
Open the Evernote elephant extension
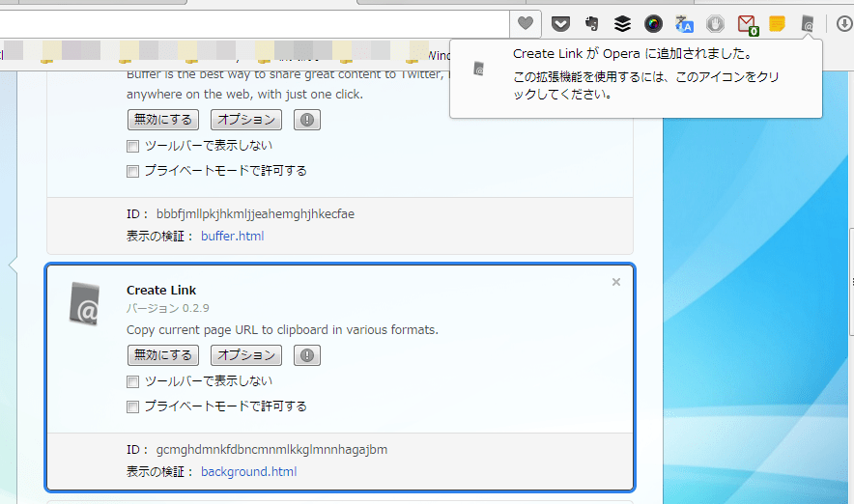pyautogui.click(x=591, y=23)
